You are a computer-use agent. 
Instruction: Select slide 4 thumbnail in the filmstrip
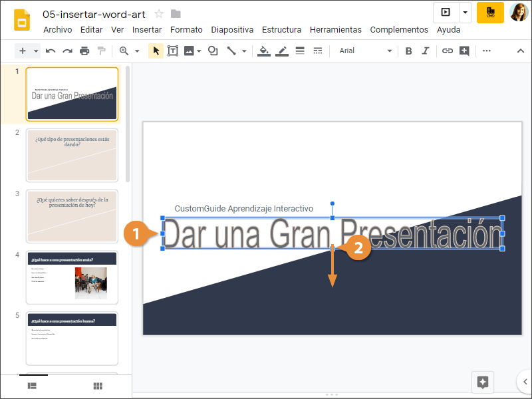point(72,275)
